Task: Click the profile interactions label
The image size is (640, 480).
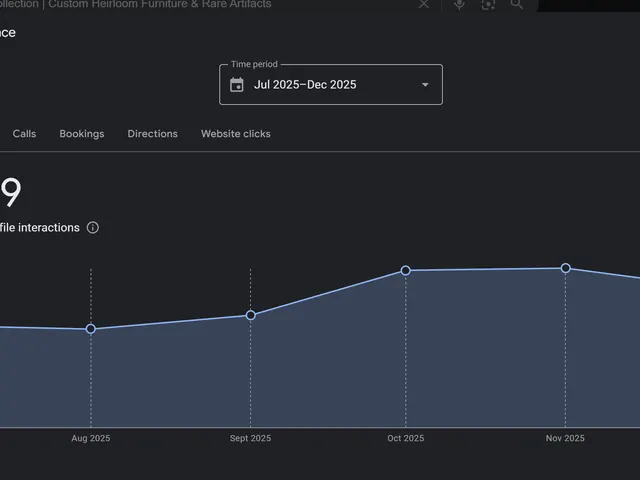Action: tap(40, 228)
